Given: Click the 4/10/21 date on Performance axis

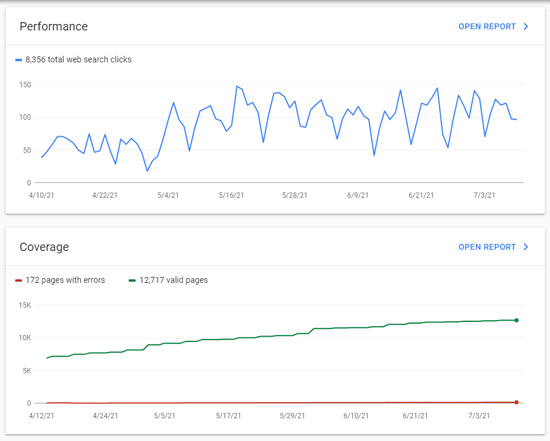Looking at the screenshot, I should [x=41, y=195].
